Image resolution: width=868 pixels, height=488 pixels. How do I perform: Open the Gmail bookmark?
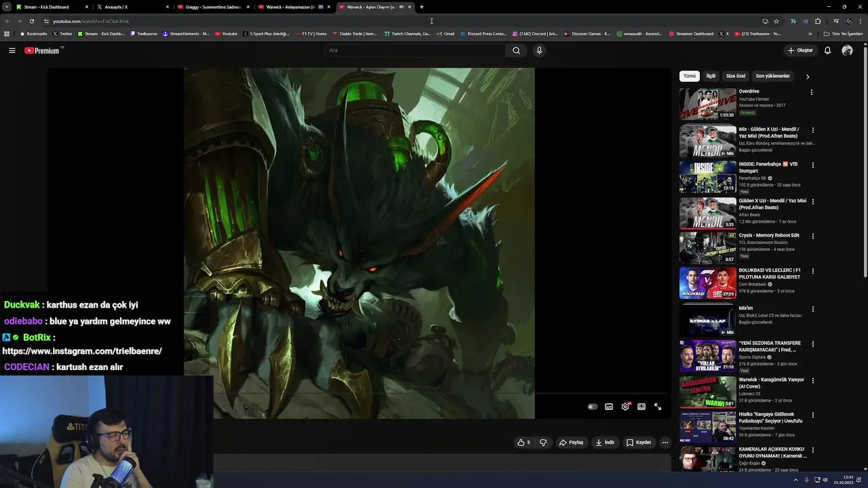click(446, 34)
